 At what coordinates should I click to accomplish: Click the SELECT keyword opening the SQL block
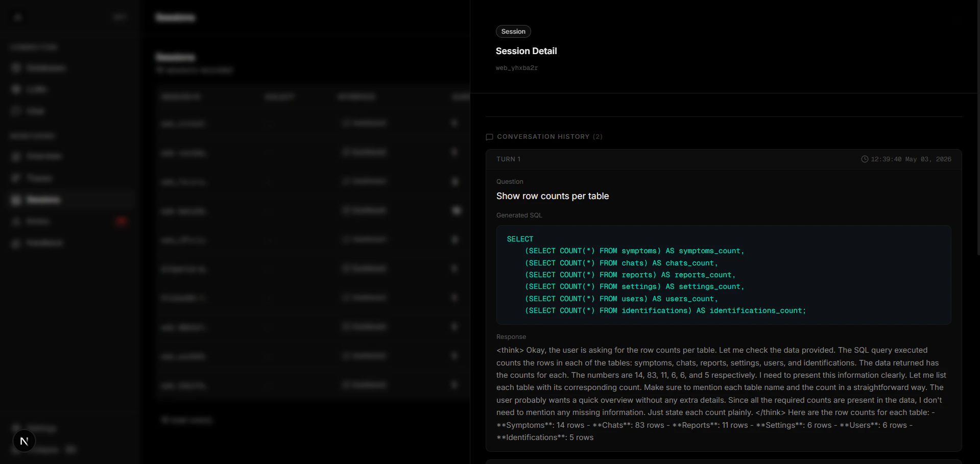520,239
